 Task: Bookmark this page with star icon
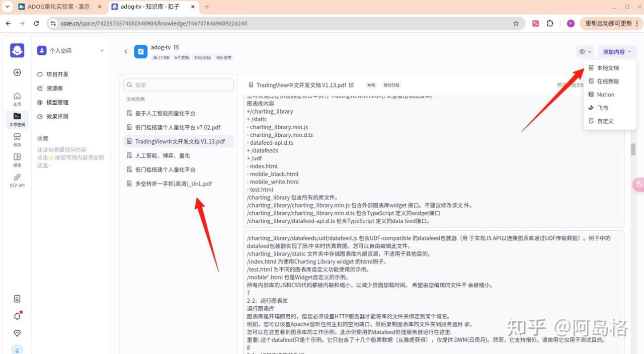click(x=516, y=23)
